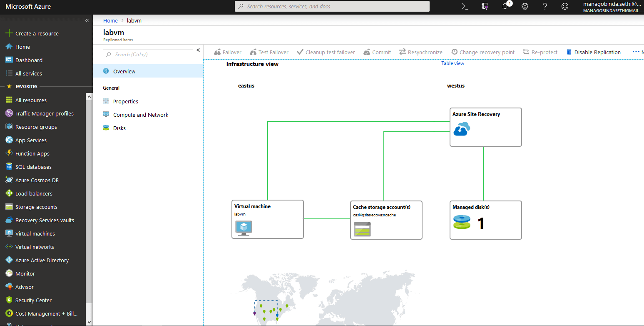Click the casi4qsiterecovasrcache text

point(374,215)
